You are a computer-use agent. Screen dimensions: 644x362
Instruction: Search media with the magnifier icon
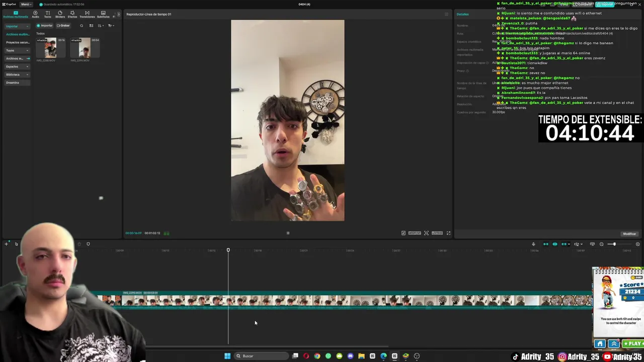point(82,26)
